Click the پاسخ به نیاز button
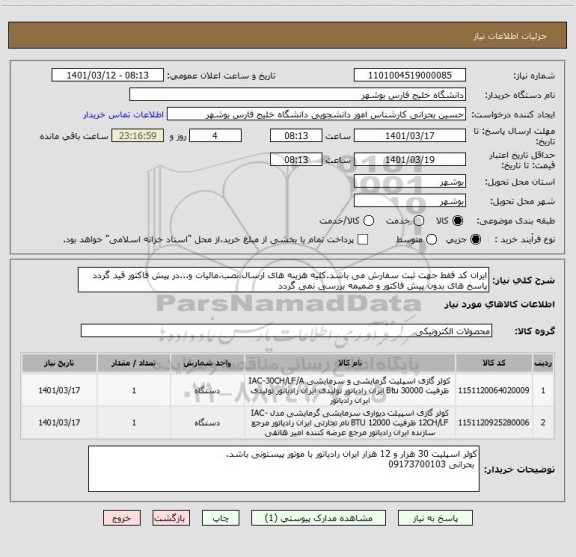576x557 pixels. (435, 518)
